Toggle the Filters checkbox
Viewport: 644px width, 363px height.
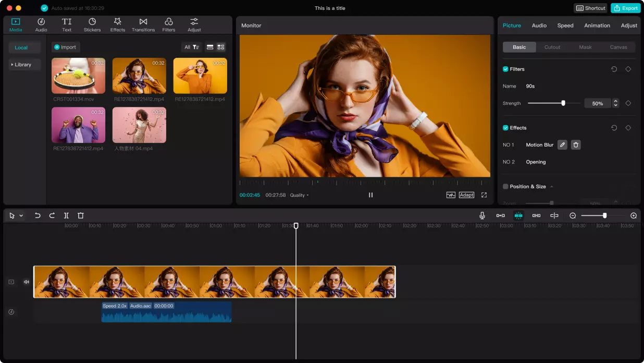tap(505, 69)
